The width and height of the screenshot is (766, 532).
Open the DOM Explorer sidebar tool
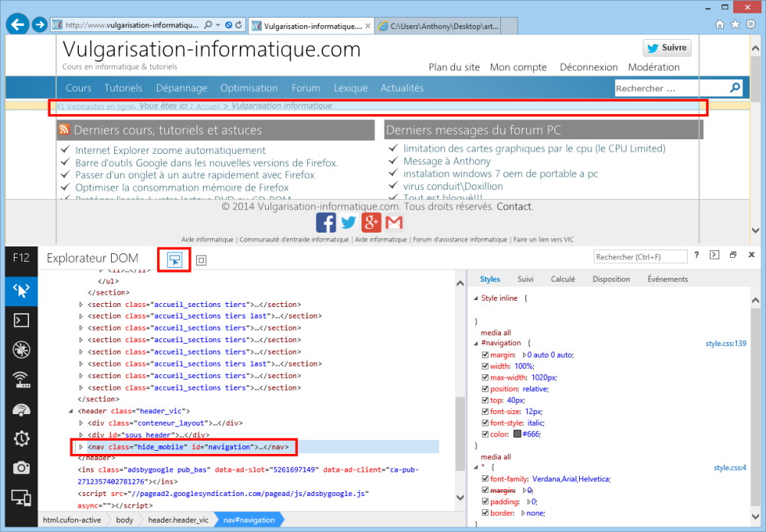[x=21, y=292]
